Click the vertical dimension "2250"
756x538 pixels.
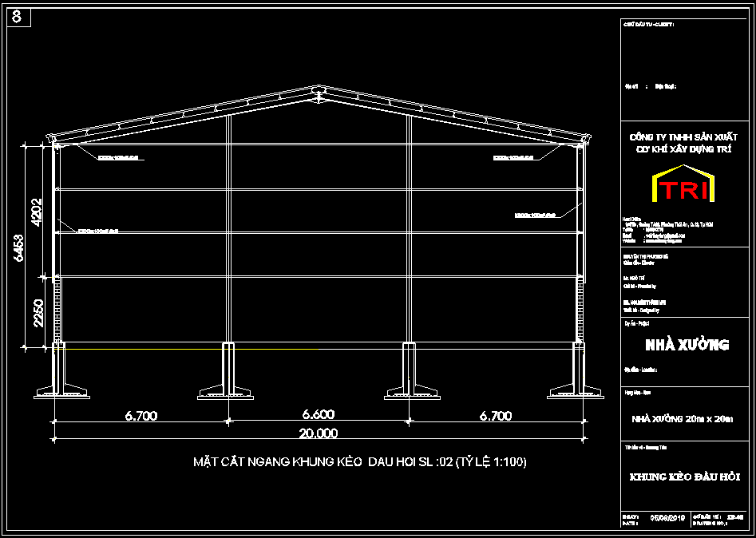(x=38, y=314)
